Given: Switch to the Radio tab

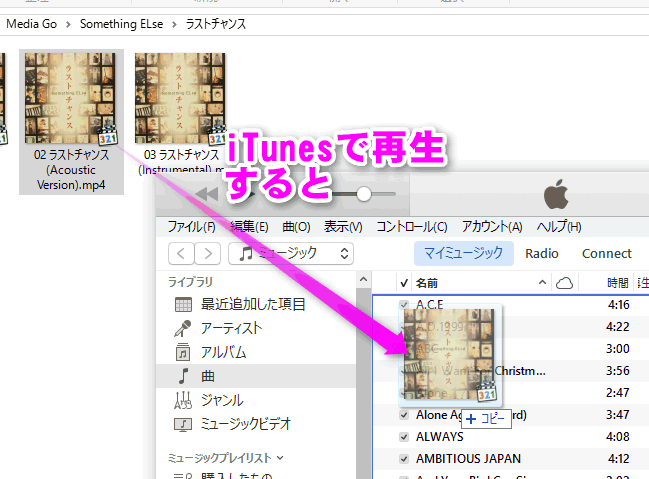Looking at the screenshot, I should pyautogui.click(x=542, y=253).
